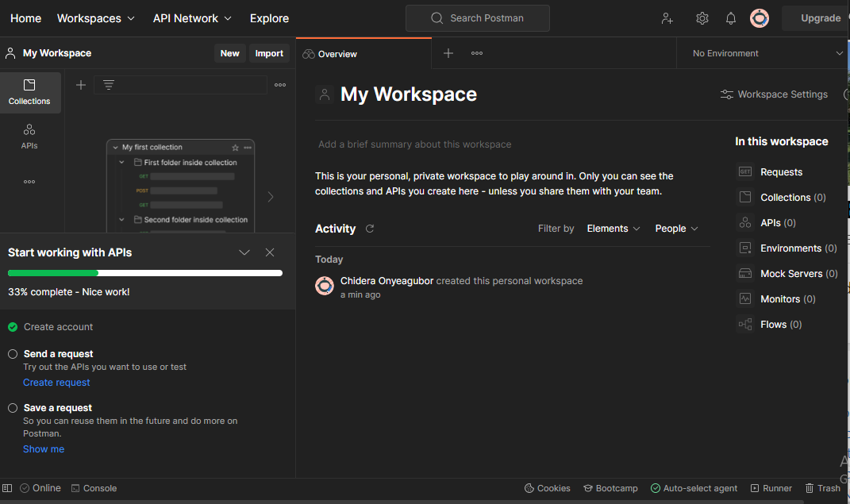The image size is (850, 504).
Task: Open APIs (0) in workspace list
Action: pyautogui.click(x=778, y=223)
